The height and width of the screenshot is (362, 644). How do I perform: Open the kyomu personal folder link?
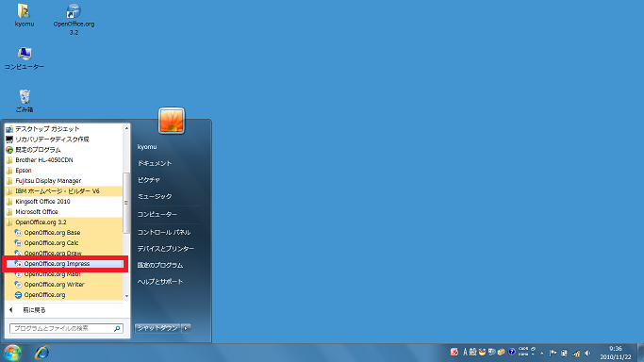pyautogui.click(x=147, y=147)
